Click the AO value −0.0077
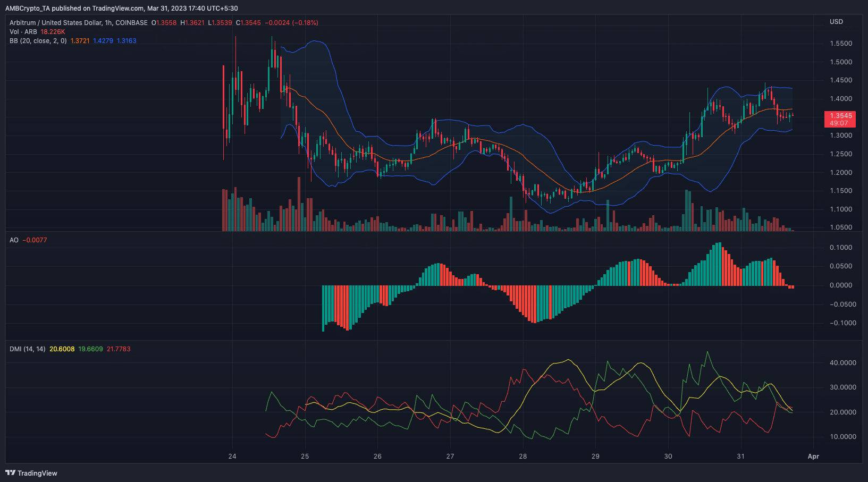The image size is (868, 482). point(35,240)
